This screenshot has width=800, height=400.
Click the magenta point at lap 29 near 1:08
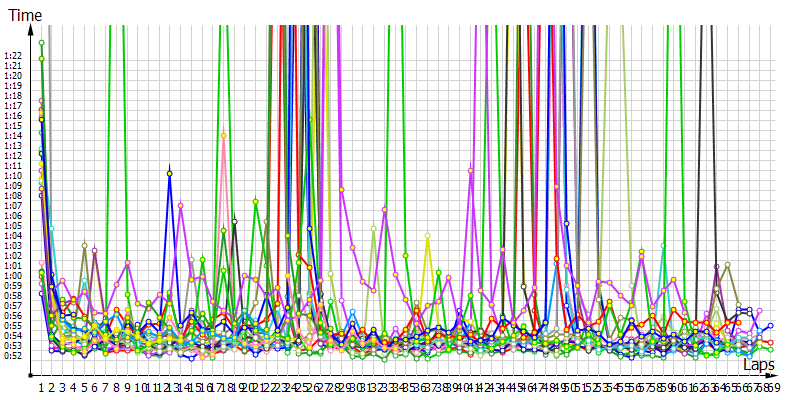coord(341,188)
